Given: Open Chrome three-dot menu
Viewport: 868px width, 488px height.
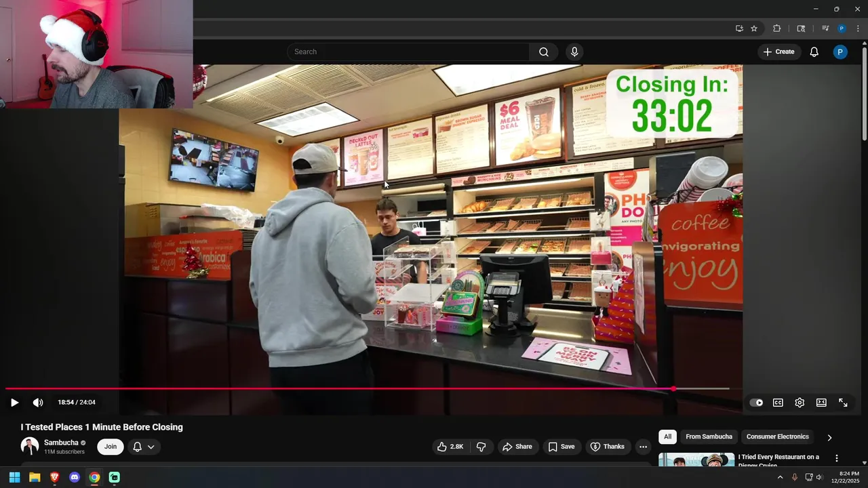Looking at the screenshot, I should (858, 28).
